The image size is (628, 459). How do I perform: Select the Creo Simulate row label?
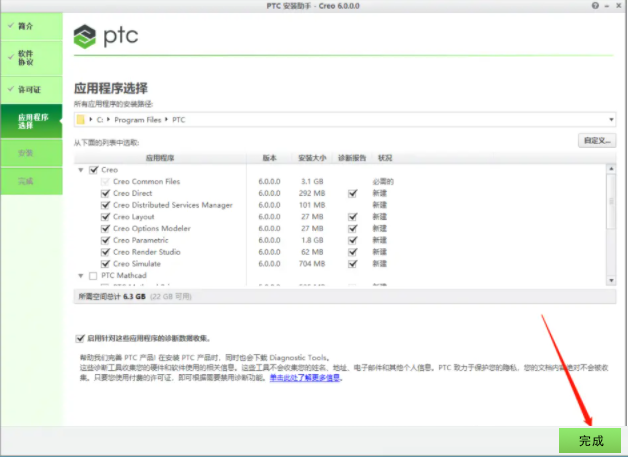coord(137,264)
